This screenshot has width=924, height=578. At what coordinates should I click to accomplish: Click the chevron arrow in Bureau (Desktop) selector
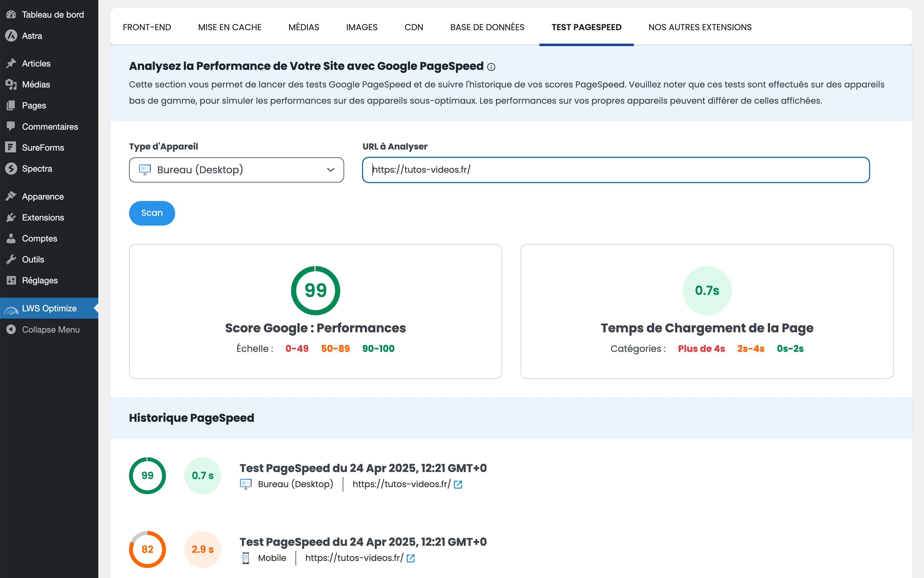pyautogui.click(x=330, y=170)
